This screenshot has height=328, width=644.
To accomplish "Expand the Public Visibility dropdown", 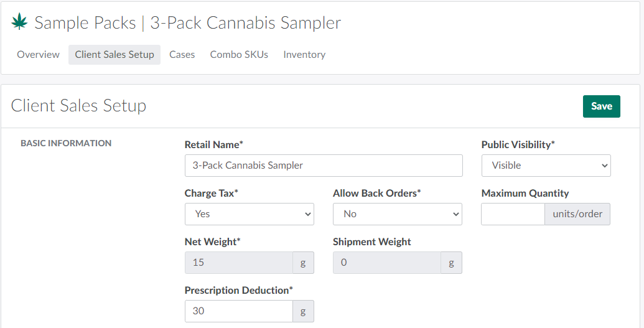I will pos(546,166).
